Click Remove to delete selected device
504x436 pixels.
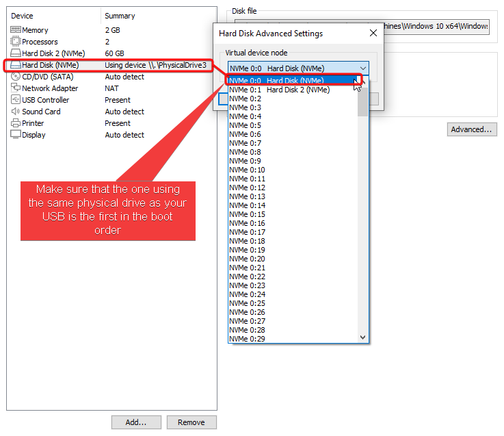191,422
